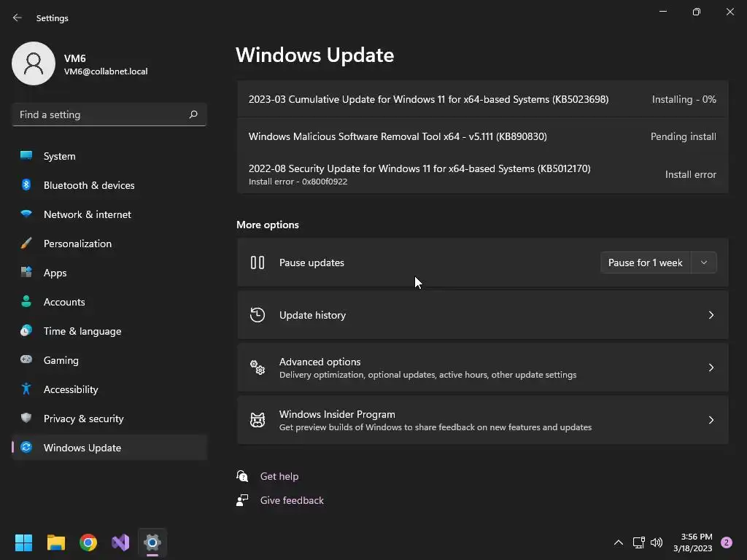This screenshot has height=560, width=747.
Task: Click the back arrow in Settings header
Action: coord(18,17)
